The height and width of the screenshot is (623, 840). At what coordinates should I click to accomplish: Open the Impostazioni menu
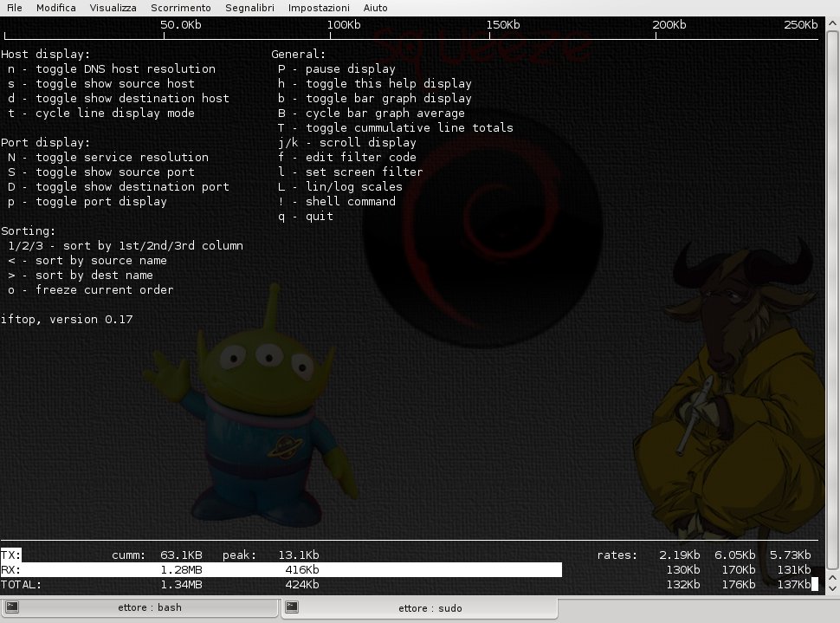tap(319, 8)
